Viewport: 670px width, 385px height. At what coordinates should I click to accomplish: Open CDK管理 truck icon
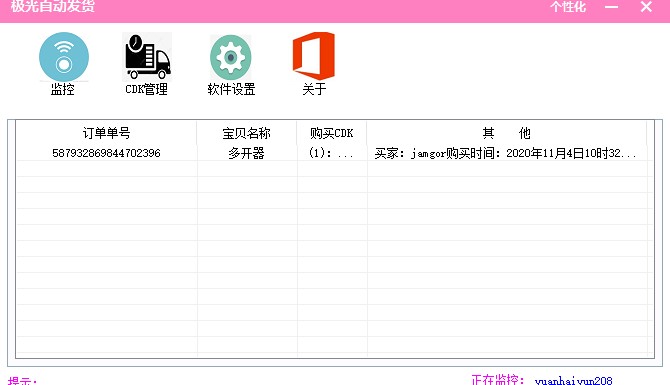point(147,56)
